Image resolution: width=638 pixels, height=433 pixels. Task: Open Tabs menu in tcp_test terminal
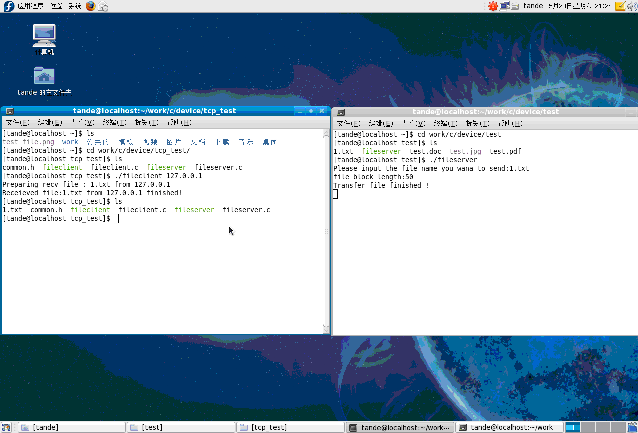(146, 122)
